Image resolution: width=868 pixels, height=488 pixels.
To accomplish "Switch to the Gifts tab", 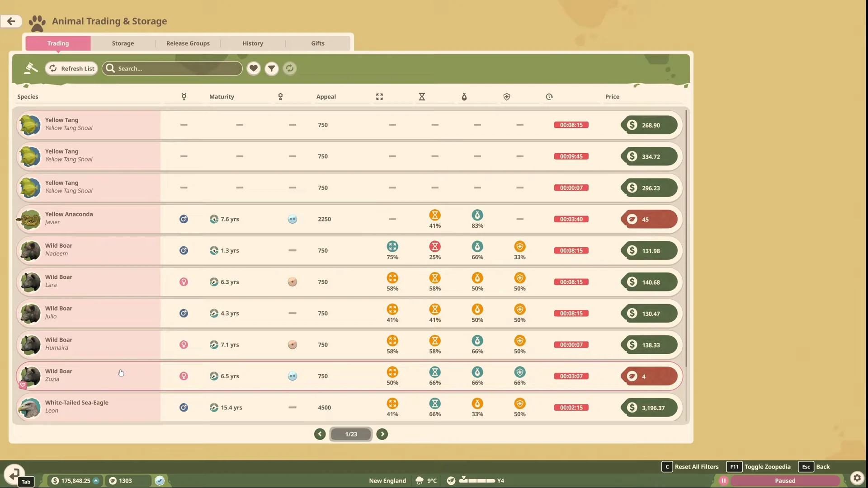I will 318,43.
